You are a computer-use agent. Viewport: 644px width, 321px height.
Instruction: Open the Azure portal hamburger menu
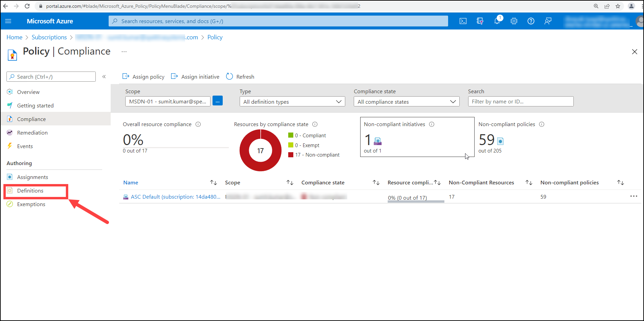click(x=8, y=21)
